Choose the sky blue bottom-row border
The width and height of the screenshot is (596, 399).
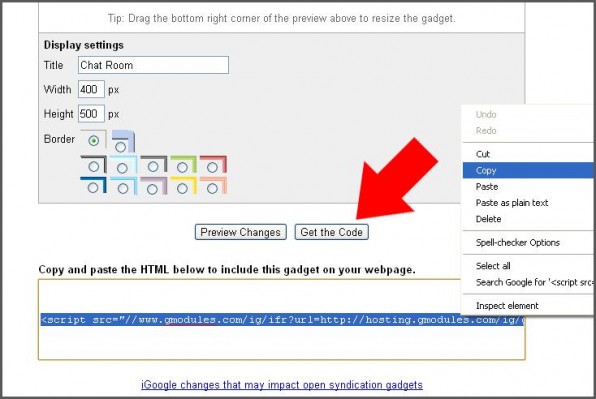coord(123,188)
